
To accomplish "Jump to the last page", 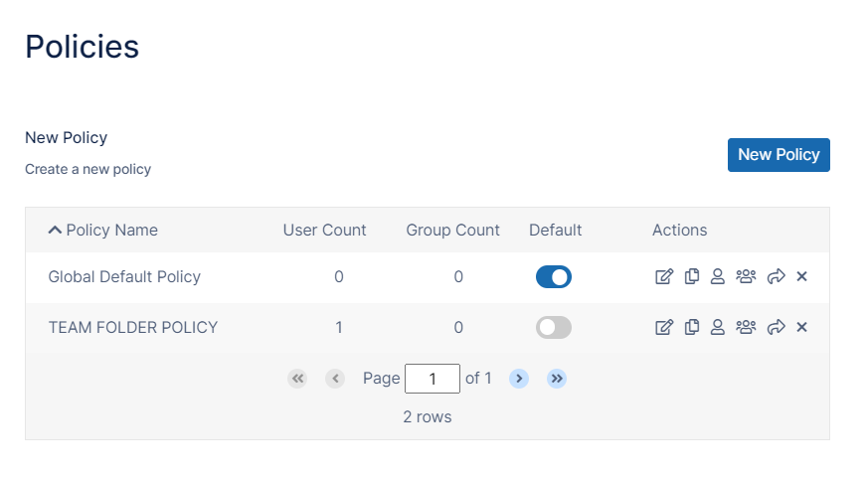I will [x=557, y=379].
